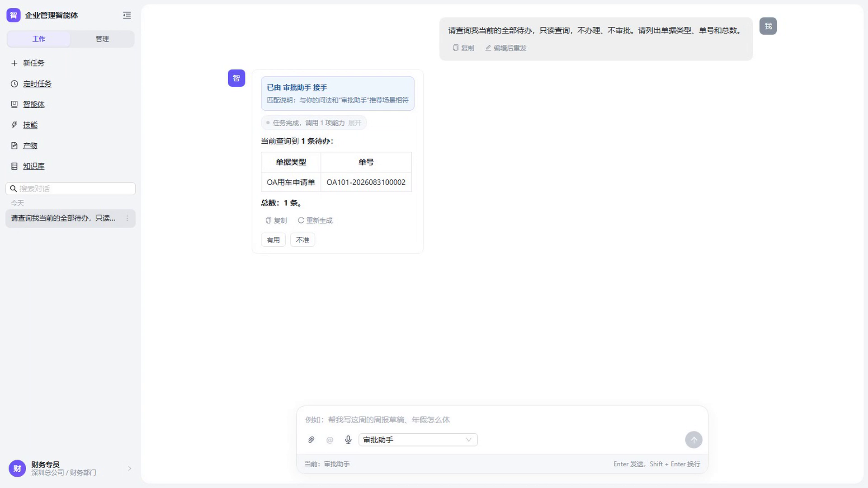Click the 财 profile avatar at bottom left
This screenshot has width=868, height=488.
coord(17,469)
